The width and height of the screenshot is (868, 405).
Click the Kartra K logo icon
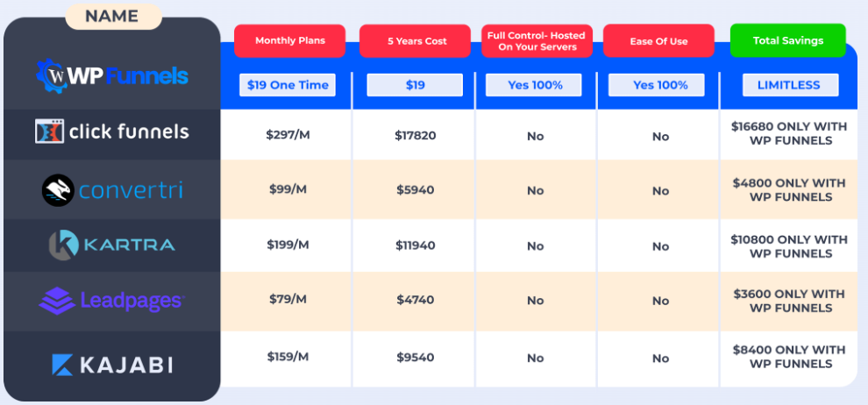(64, 245)
